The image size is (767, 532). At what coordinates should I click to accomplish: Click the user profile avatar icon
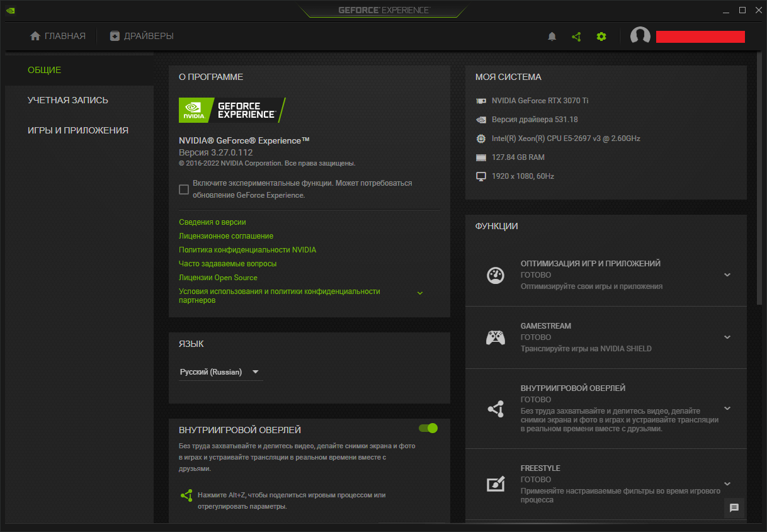click(x=640, y=37)
